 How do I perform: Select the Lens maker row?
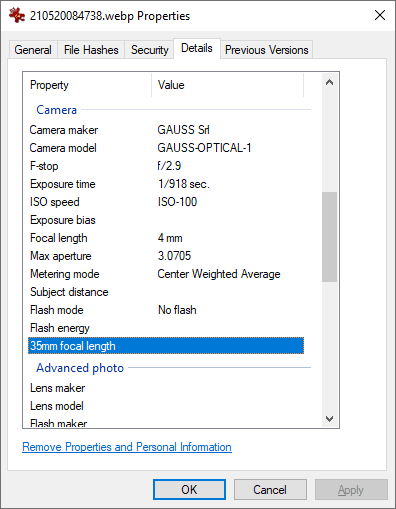click(x=166, y=388)
